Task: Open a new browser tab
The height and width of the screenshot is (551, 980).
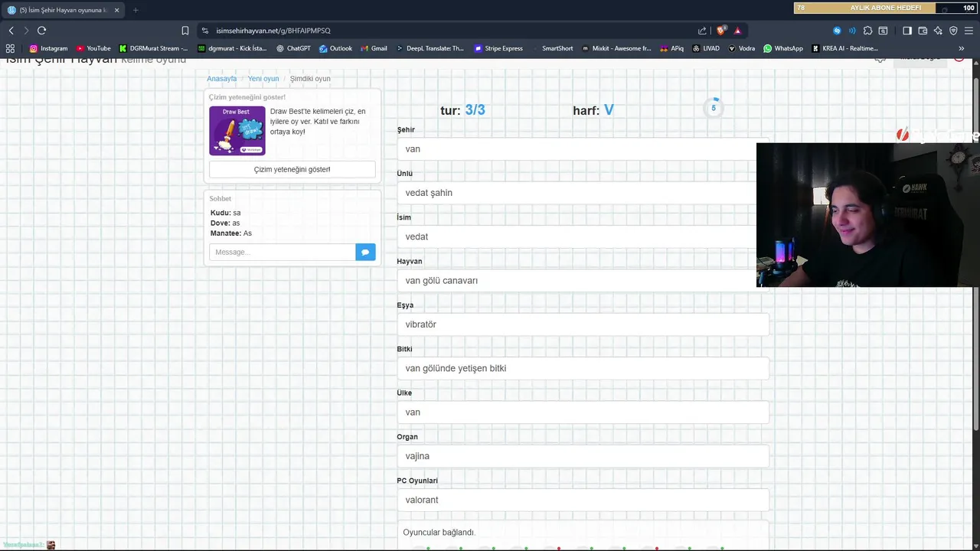Action: [136, 10]
